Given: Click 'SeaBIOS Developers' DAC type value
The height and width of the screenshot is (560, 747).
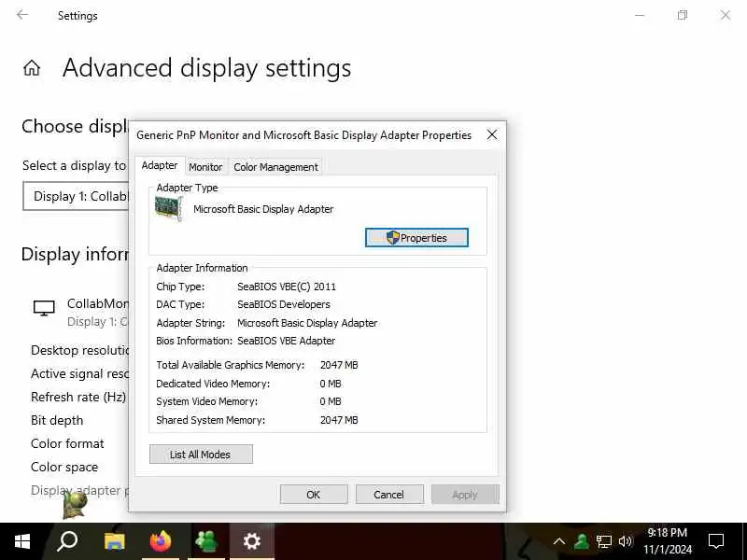Looking at the screenshot, I should (x=284, y=304).
